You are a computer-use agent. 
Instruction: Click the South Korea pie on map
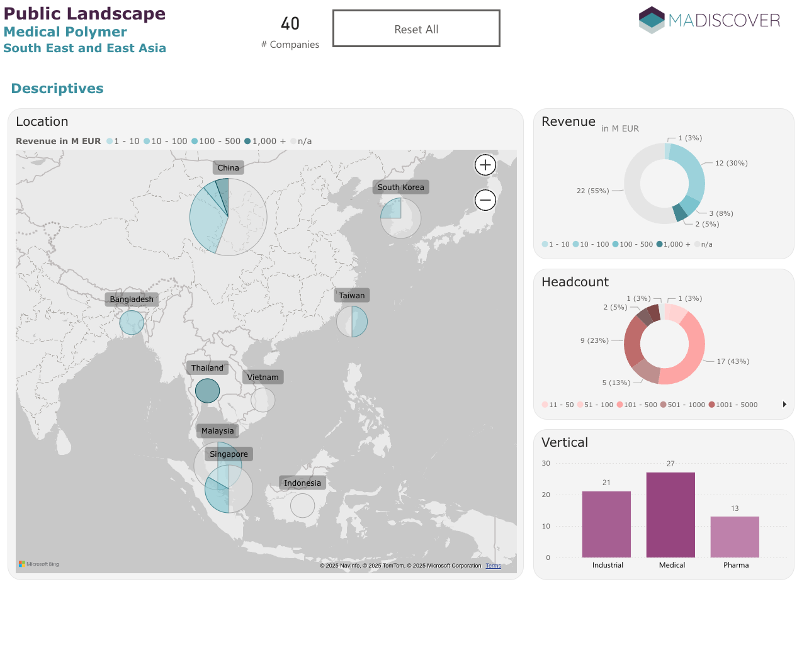coord(401,218)
